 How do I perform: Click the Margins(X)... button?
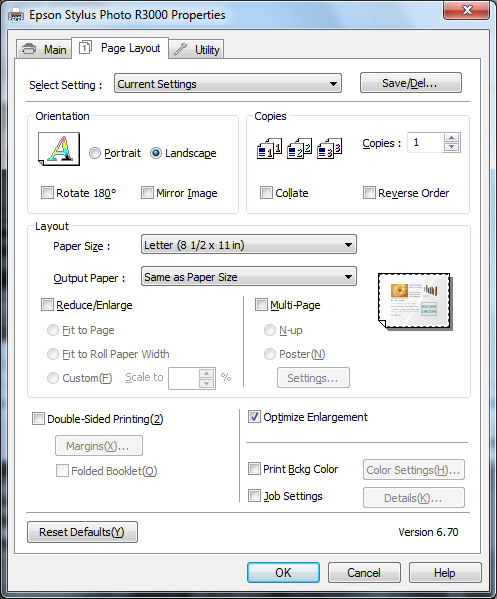click(x=99, y=445)
